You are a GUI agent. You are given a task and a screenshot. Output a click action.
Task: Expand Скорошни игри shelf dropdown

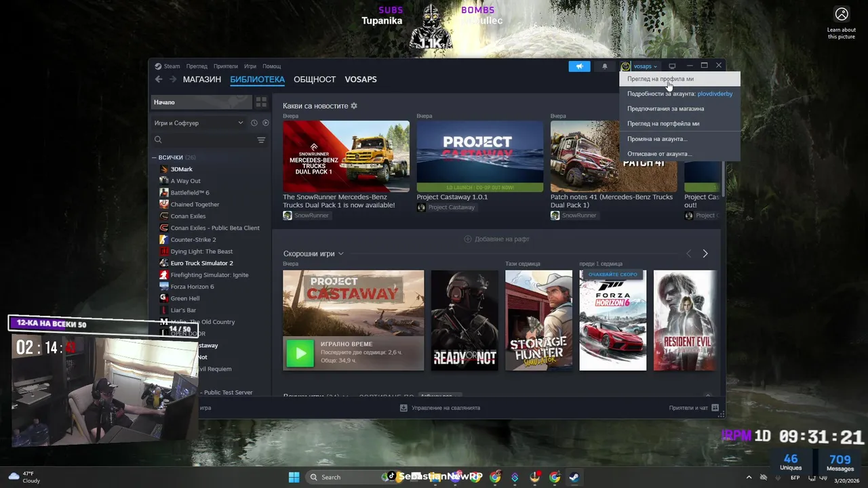(x=340, y=253)
